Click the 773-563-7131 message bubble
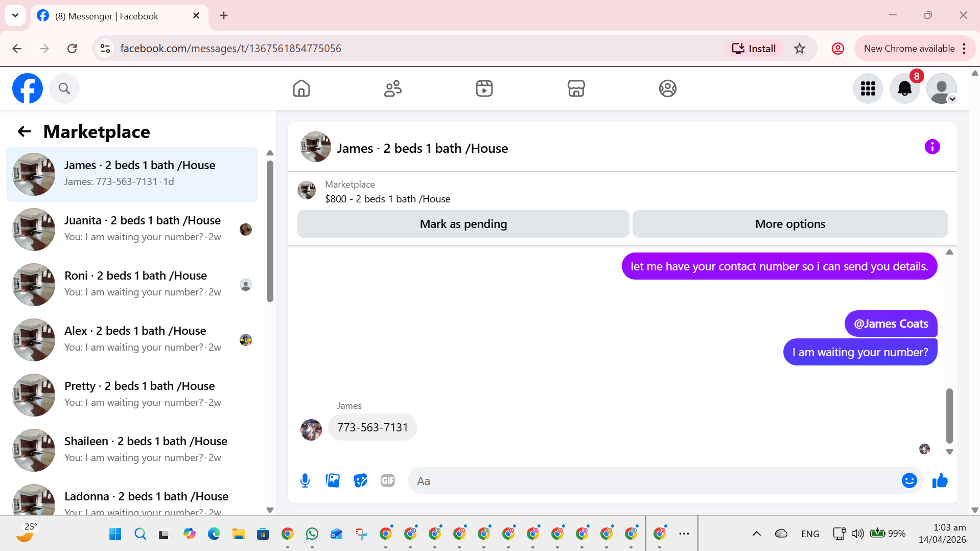This screenshot has width=980, height=551. point(372,427)
